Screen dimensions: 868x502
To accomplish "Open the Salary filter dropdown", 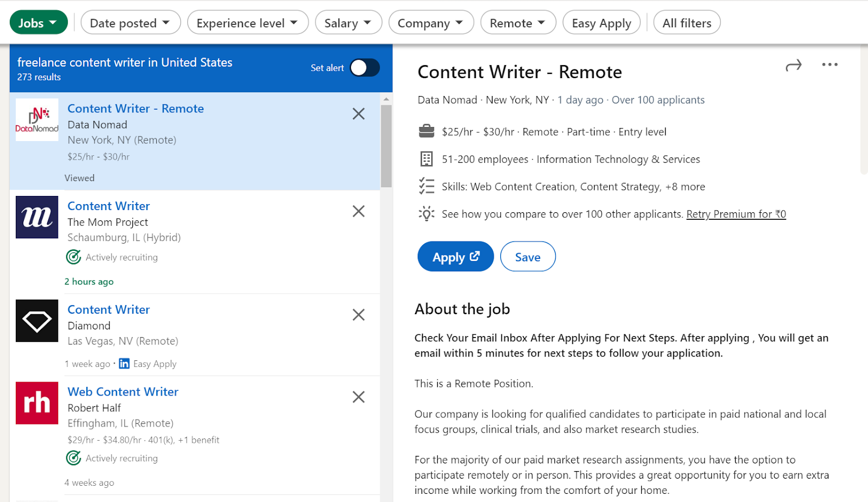I will point(348,23).
